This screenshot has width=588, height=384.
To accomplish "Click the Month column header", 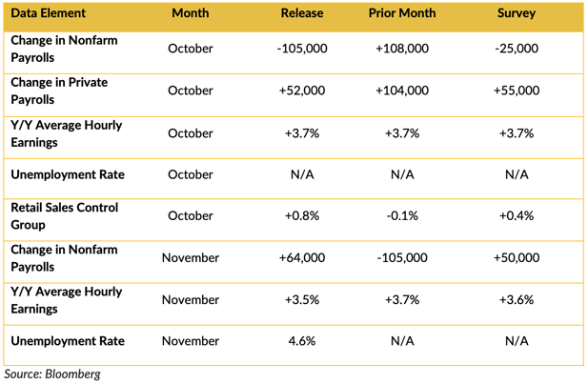I will coord(191,13).
